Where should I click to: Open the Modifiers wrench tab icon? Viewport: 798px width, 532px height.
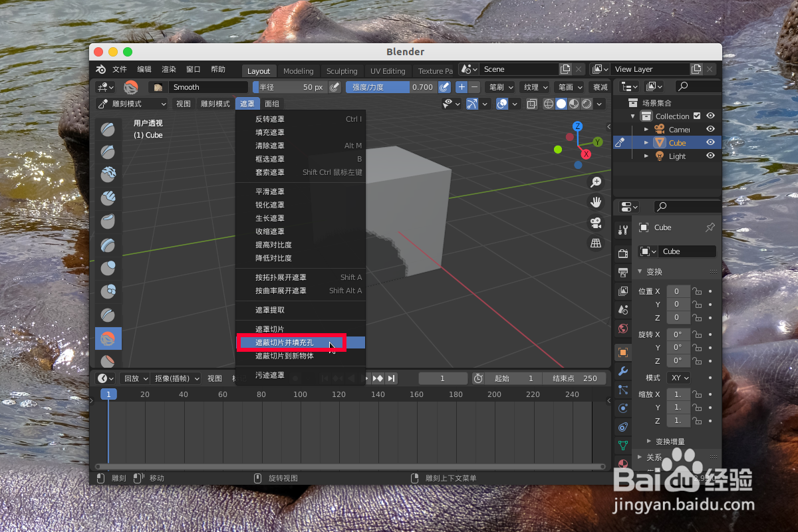click(623, 371)
